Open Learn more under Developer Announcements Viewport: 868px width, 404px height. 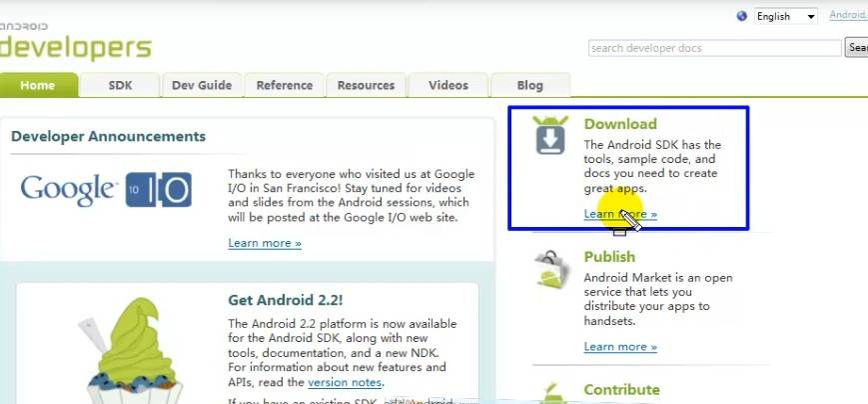click(265, 243)
